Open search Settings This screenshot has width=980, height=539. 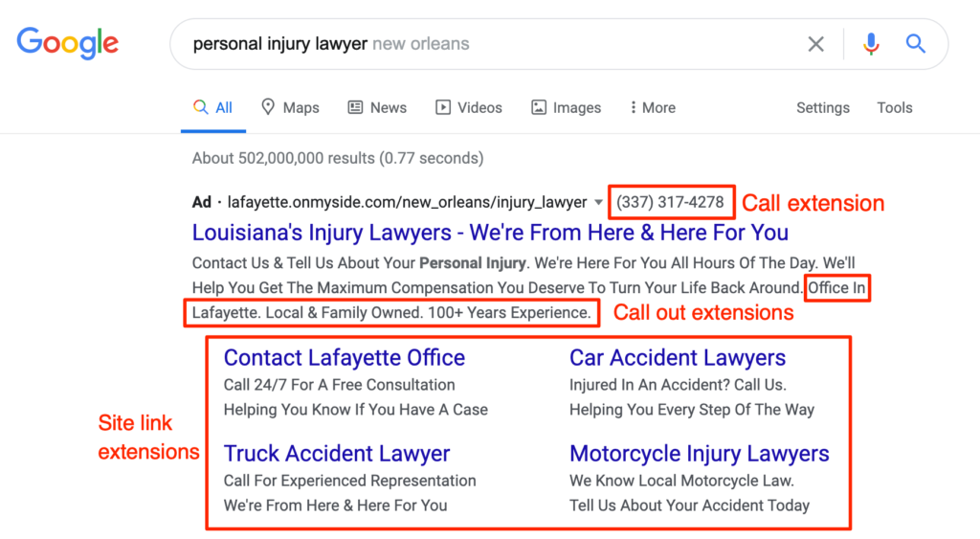pyautogui.click(x=822, y=107)
